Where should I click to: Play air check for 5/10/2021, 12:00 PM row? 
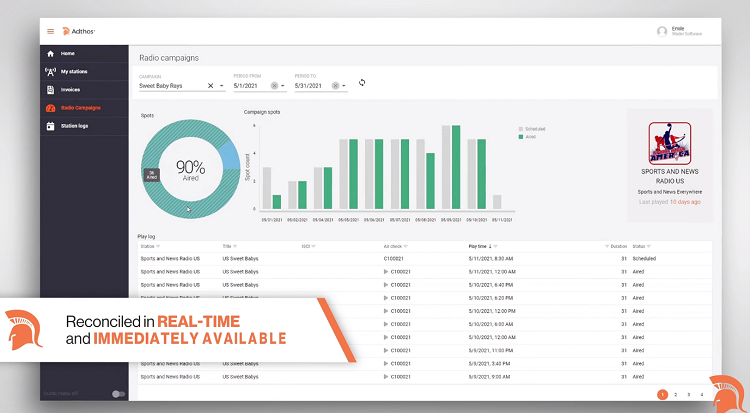386,311
